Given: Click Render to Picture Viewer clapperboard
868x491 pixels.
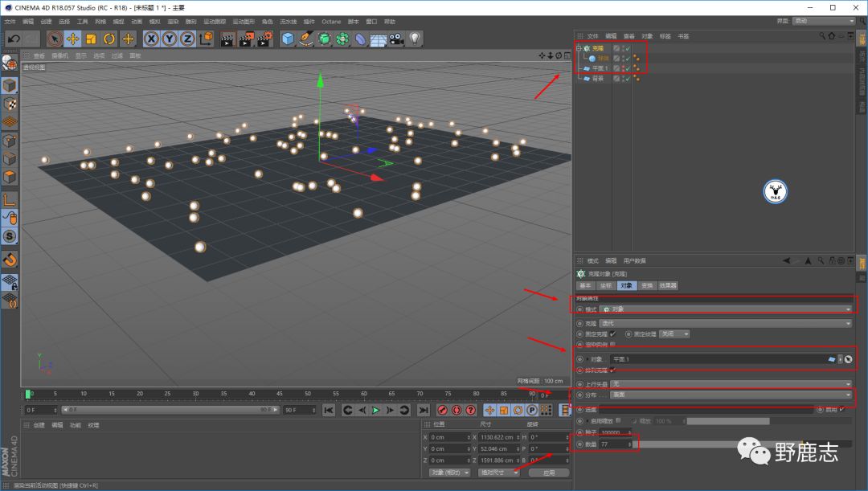Looking at the screenshot, I should (246, 39).
